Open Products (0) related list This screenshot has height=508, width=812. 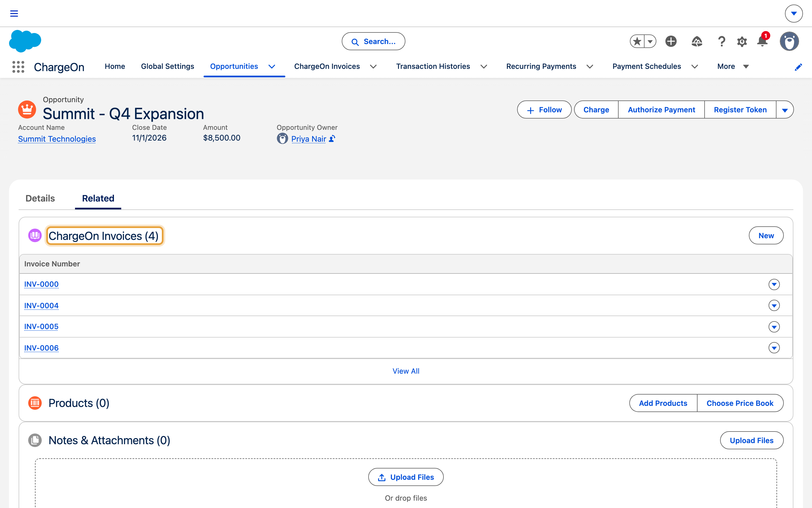(79, 403)
